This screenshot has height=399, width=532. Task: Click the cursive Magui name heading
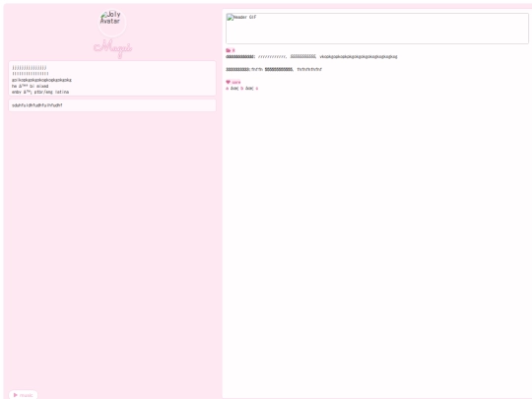click(112, 48)
